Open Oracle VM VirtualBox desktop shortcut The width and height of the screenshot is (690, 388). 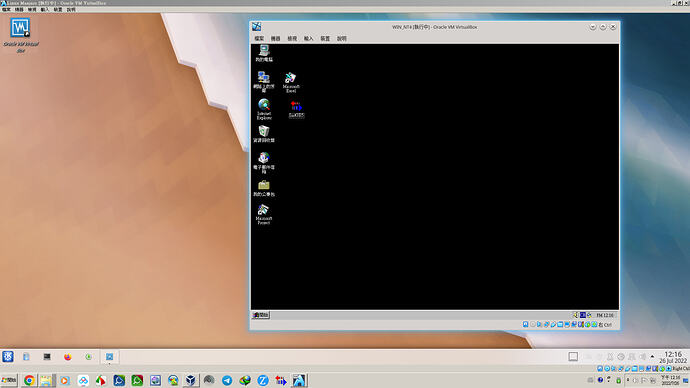point(20,35)
